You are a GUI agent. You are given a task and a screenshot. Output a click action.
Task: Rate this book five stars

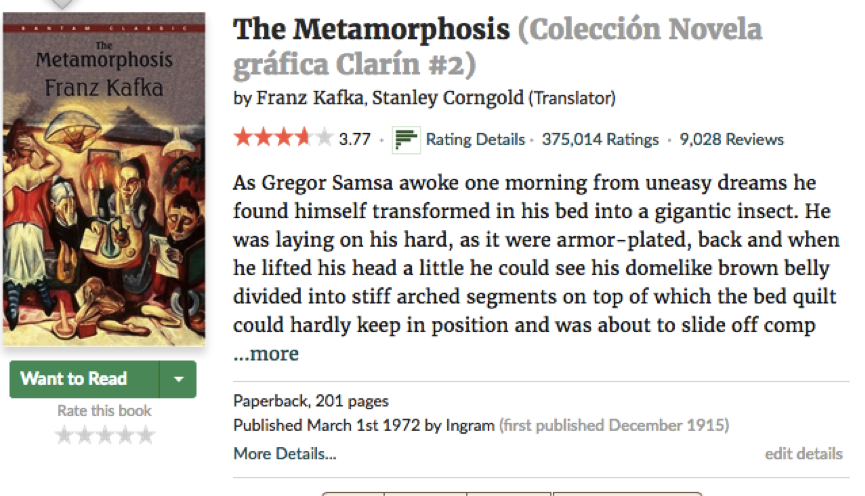[146, 435]
